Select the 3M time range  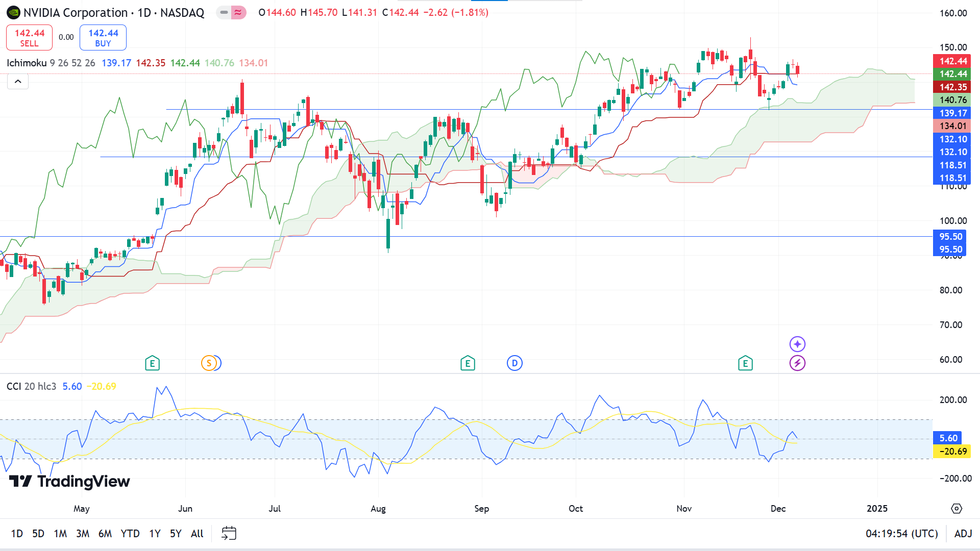pos(83,534)
